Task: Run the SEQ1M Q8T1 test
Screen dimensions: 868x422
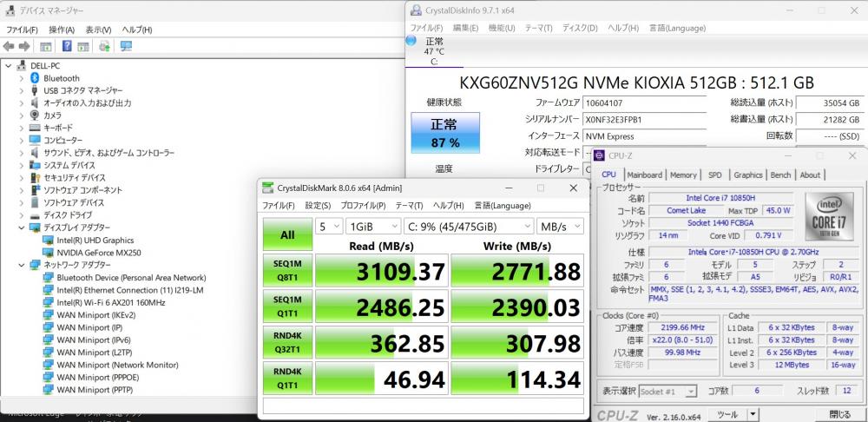Action: click(x=287, y=271)
